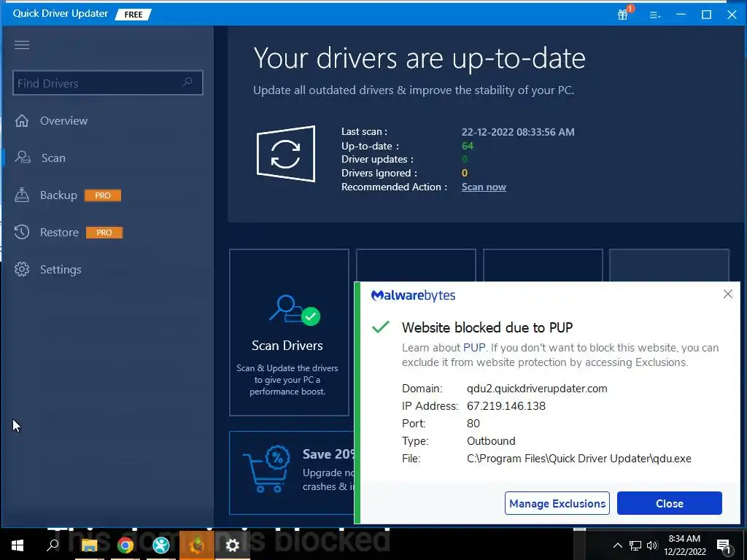747x560 pixels.
Task: Show hidden system tray icons
Action: 617,545
